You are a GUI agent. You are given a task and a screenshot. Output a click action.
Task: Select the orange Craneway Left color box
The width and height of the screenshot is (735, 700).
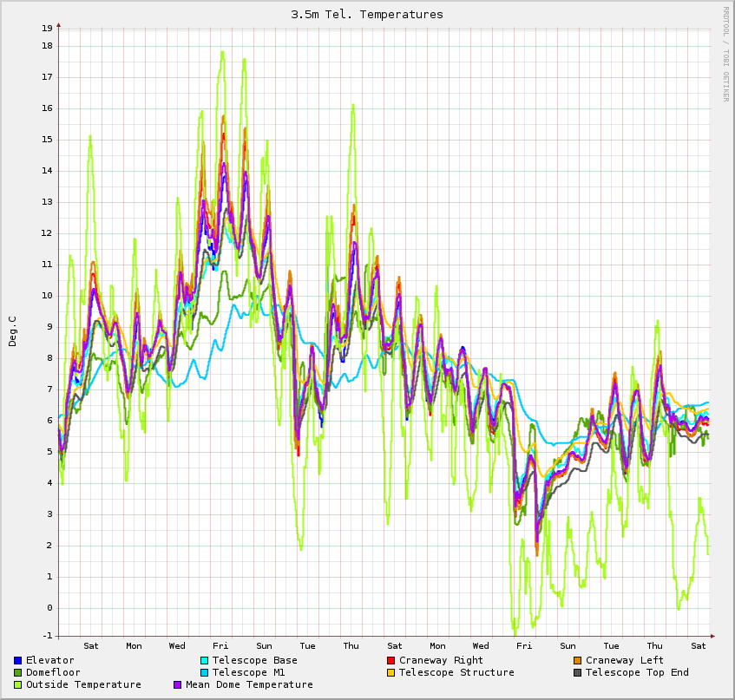pyautogui.click(x=577, y=661)
